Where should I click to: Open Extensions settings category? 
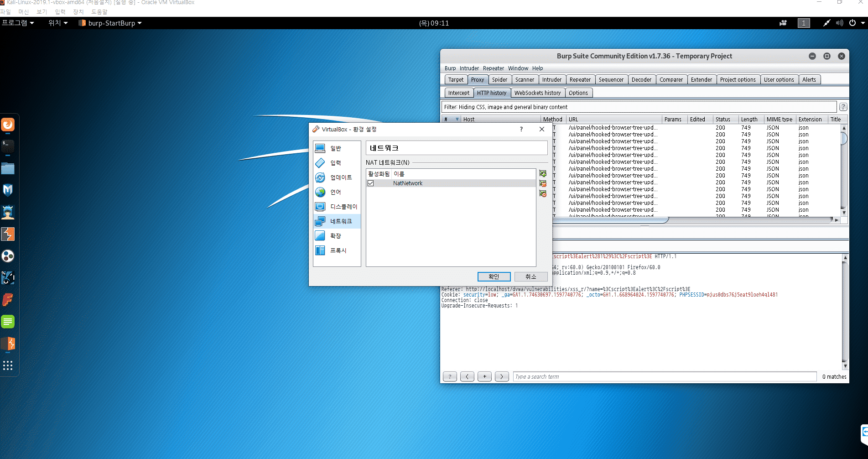pos(337,236)
